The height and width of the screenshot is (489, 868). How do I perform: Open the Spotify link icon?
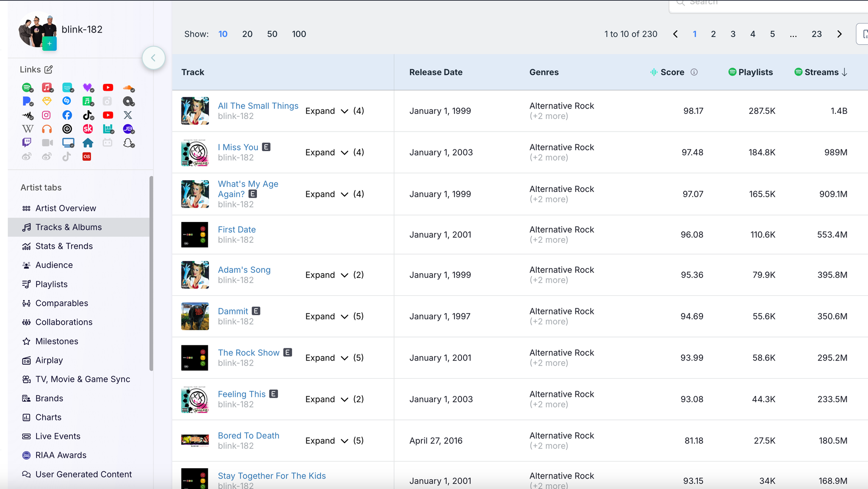tap(27, 88)
